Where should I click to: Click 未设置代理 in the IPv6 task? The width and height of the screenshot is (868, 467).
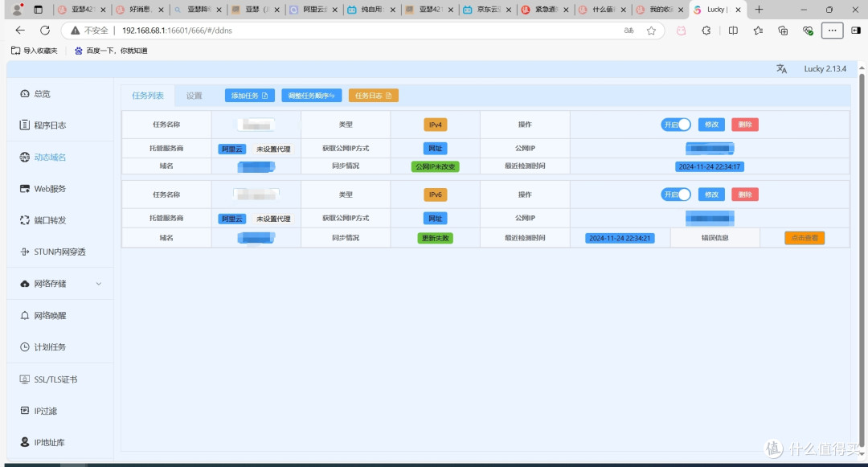tap(273, 219)
